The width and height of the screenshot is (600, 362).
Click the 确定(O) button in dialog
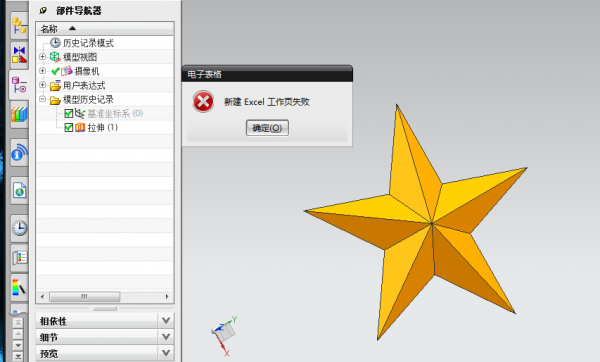pyautogui.click(x=267, y=128)
